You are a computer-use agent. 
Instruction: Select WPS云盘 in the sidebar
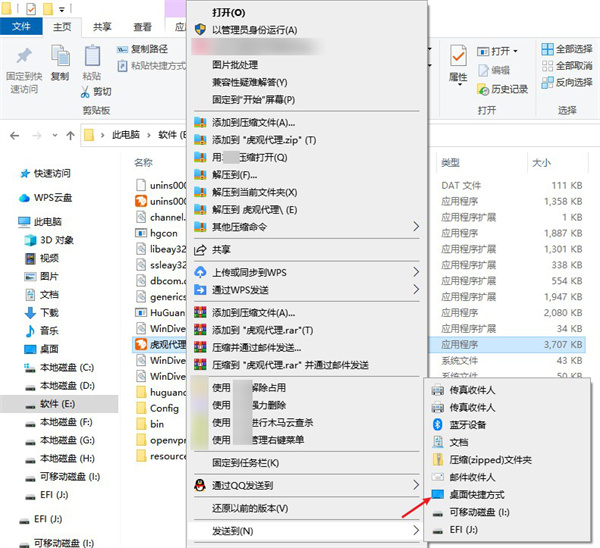(55, 197)
